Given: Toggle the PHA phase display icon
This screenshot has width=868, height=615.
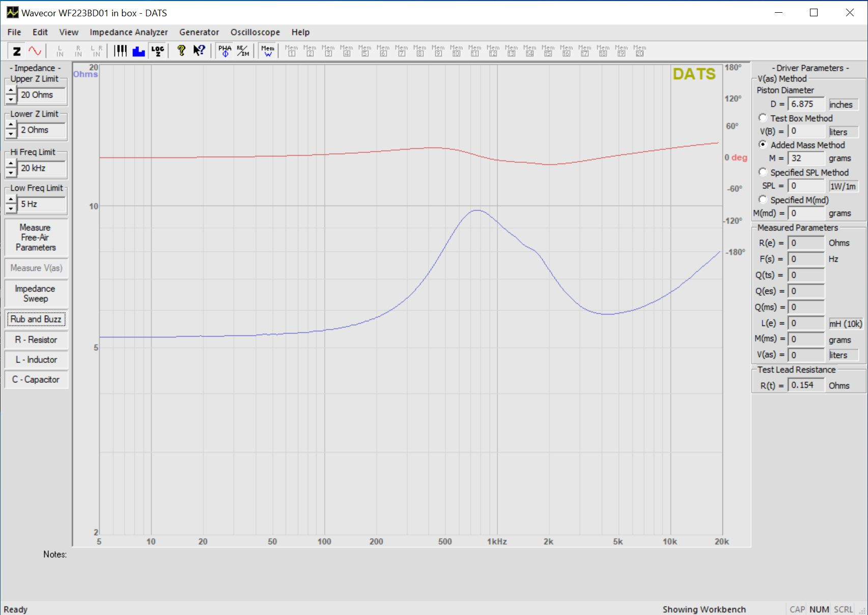Looking at the screenshot, I should click(x=225, y=51).
